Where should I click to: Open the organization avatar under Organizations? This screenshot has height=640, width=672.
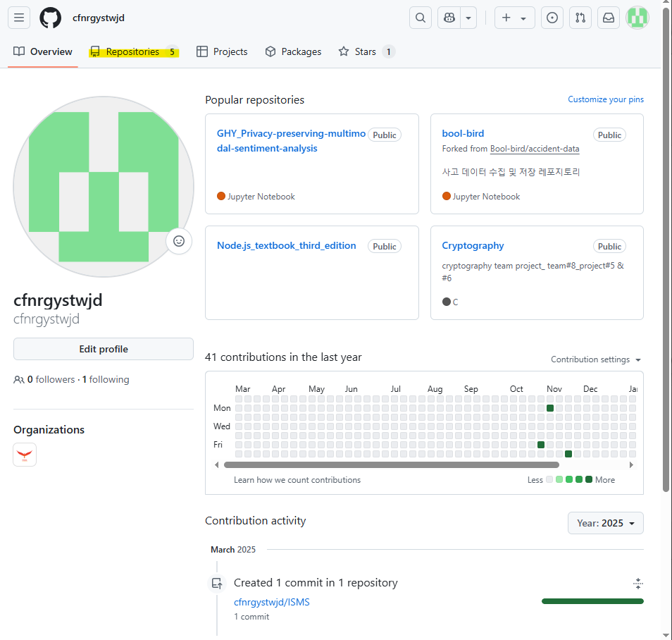point(24,454)
